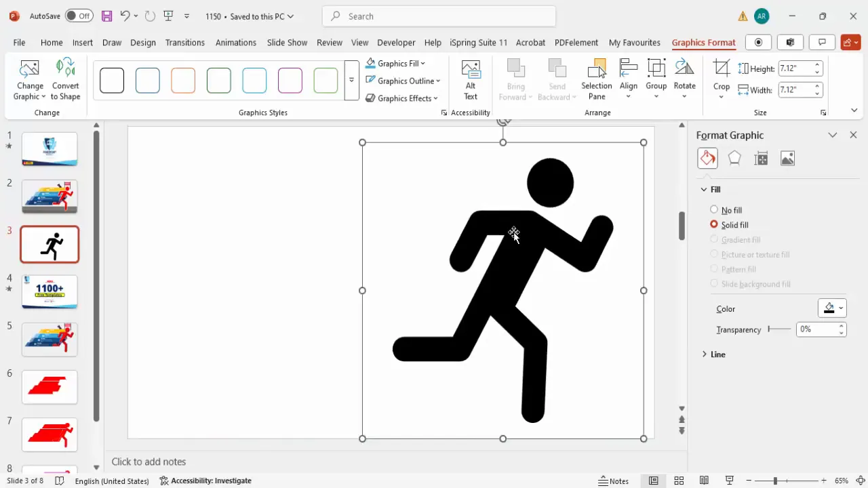868x488 pixels.
Task: Select the black outline graphics style
Action: [x=112, y=81]
